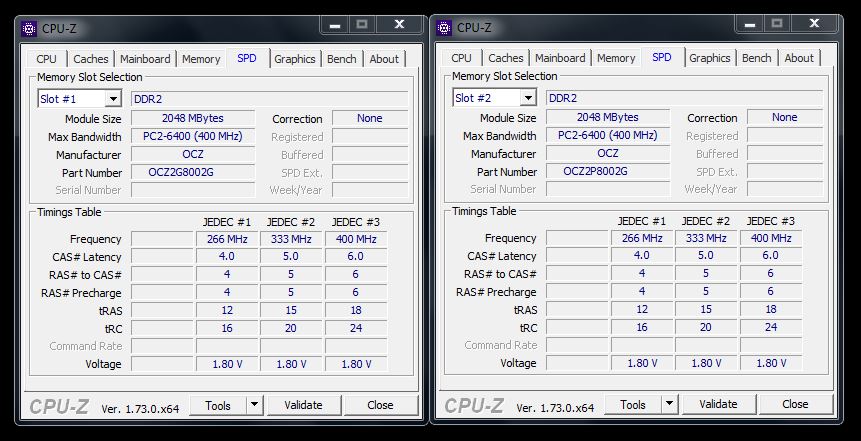Minimize the left CPU-Z window
The width and height of the screenshot is (861, 441).
coord(336,25)
